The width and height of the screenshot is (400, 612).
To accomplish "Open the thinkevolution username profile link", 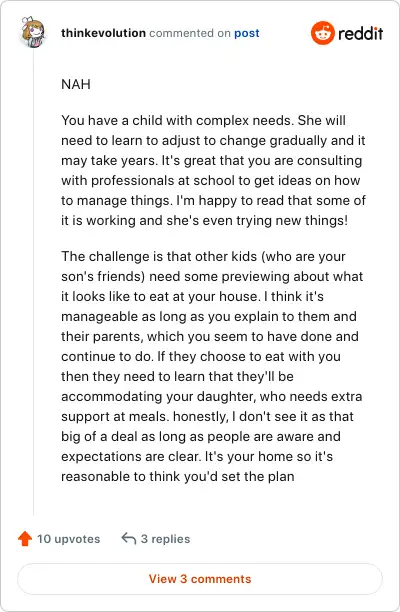I will tap(103, 33).
